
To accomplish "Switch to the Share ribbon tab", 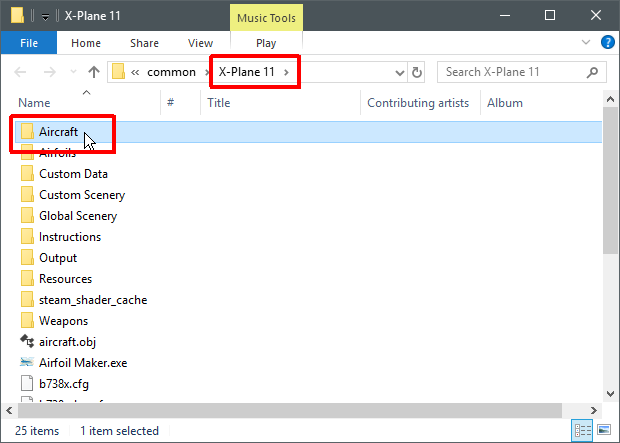I will coord(144,43).
